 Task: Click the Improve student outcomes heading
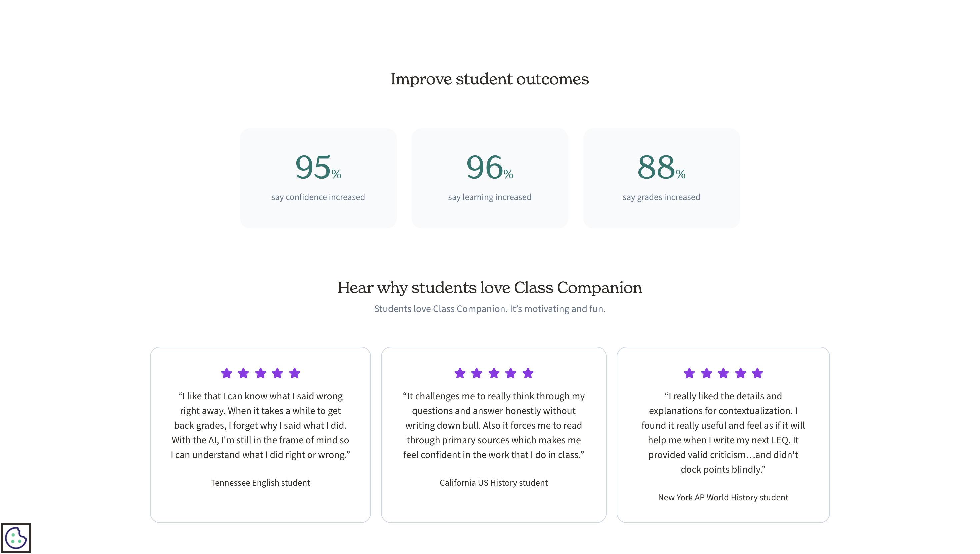pos(489,79)
